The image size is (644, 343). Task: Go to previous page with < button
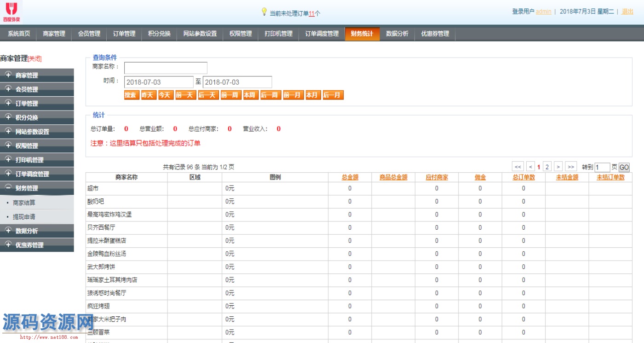(530, 167)
